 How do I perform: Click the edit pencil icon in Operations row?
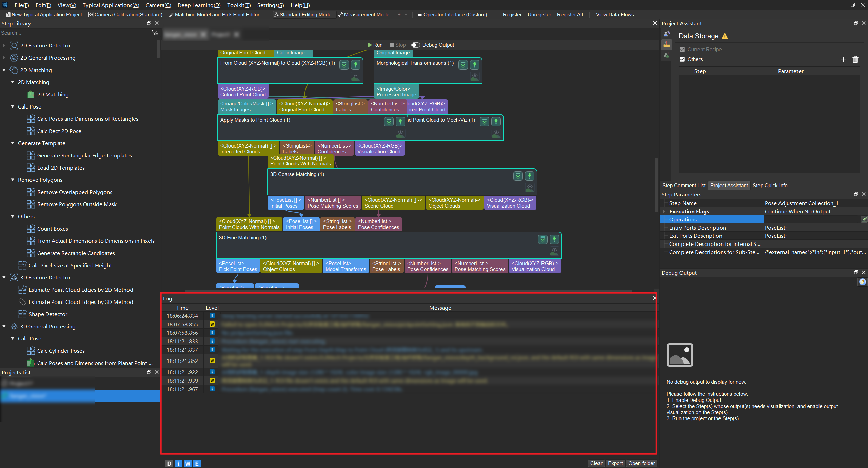pos(864,219)
